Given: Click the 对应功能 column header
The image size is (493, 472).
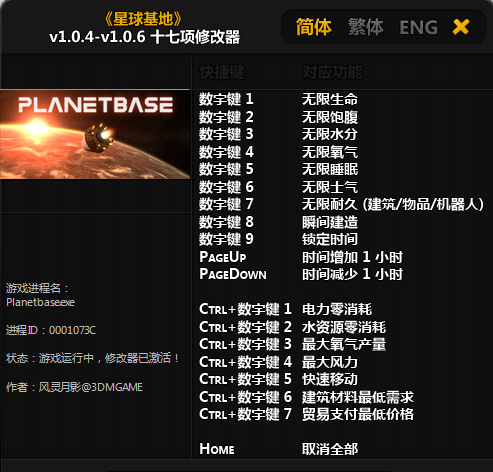Looking at the screenshot, I should click(x=332, y=72).
